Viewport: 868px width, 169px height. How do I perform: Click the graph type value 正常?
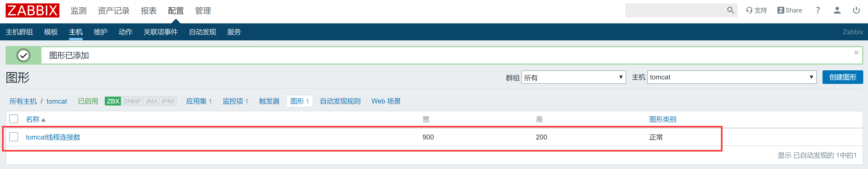(x=656, y=137)
